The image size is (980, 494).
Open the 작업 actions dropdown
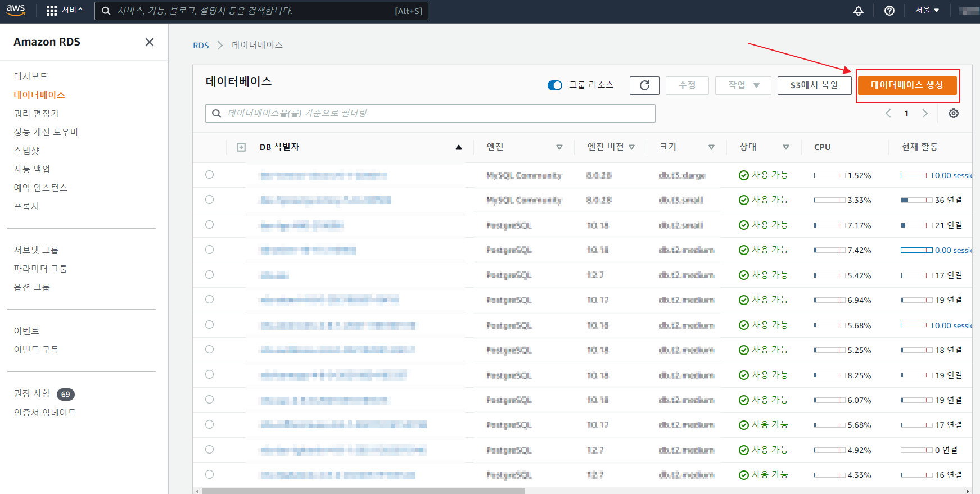click(x=743, y=85)
